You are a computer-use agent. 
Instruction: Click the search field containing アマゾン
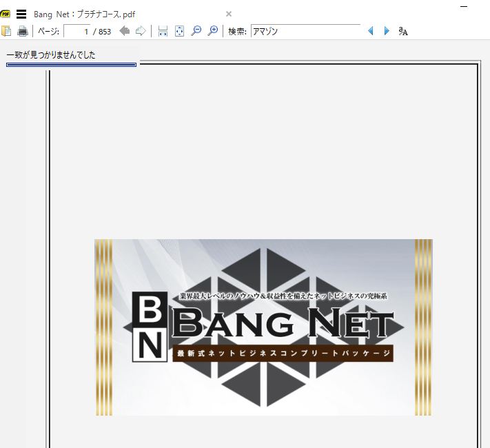point(305,31)
